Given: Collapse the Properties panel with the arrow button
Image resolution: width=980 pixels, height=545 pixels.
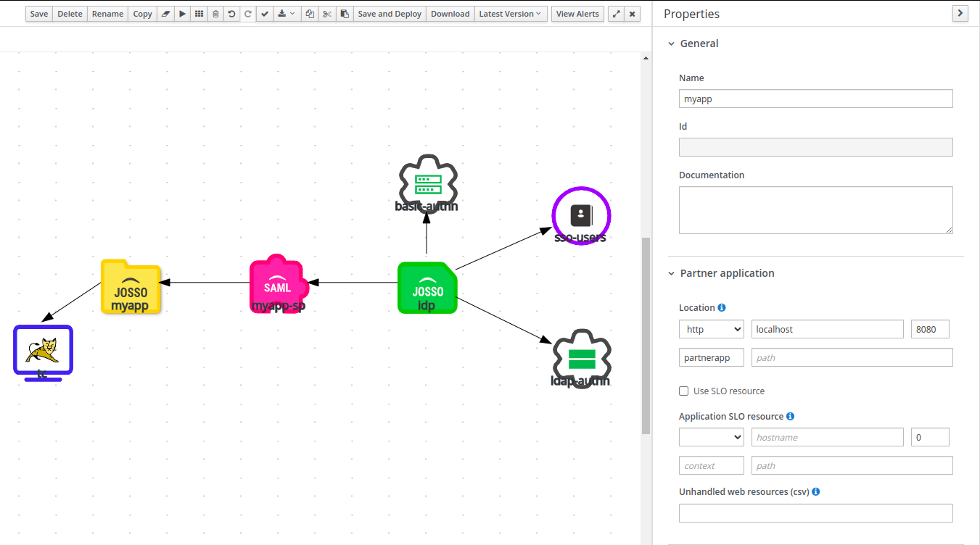Looking at the screenshot, I should click(960, 13).
